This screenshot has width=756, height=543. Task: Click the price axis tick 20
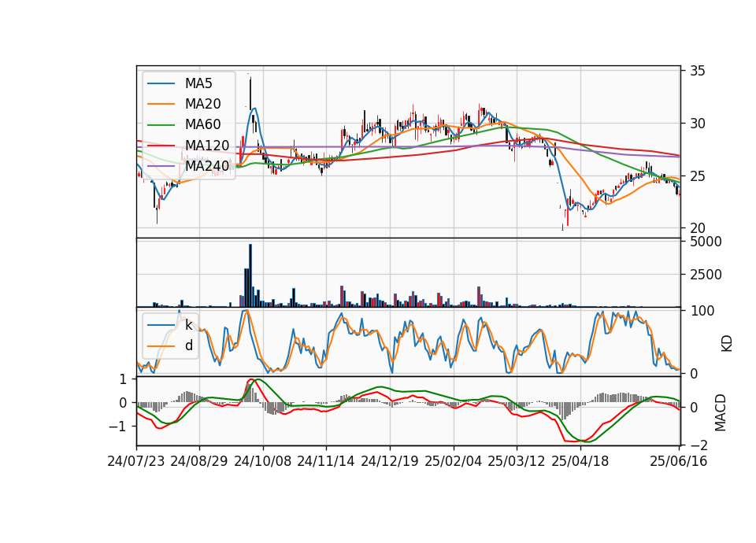pyautogui.click(x=698, y=228)
